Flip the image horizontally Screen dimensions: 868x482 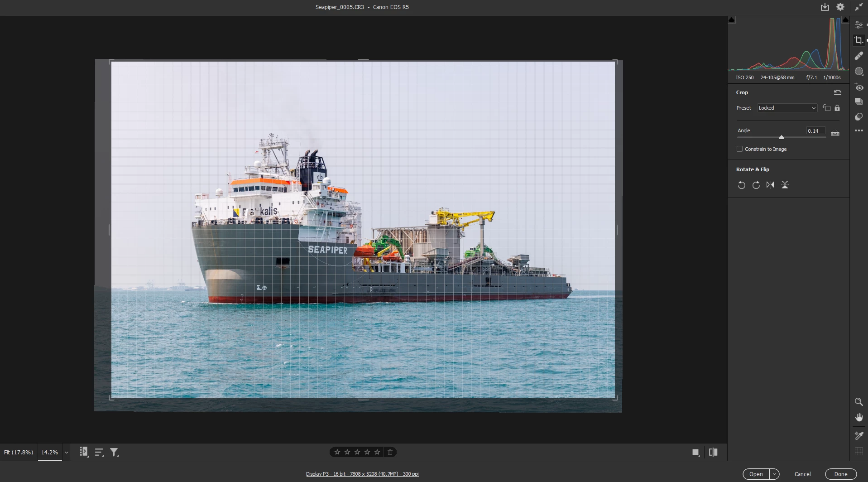pos(770,185)
